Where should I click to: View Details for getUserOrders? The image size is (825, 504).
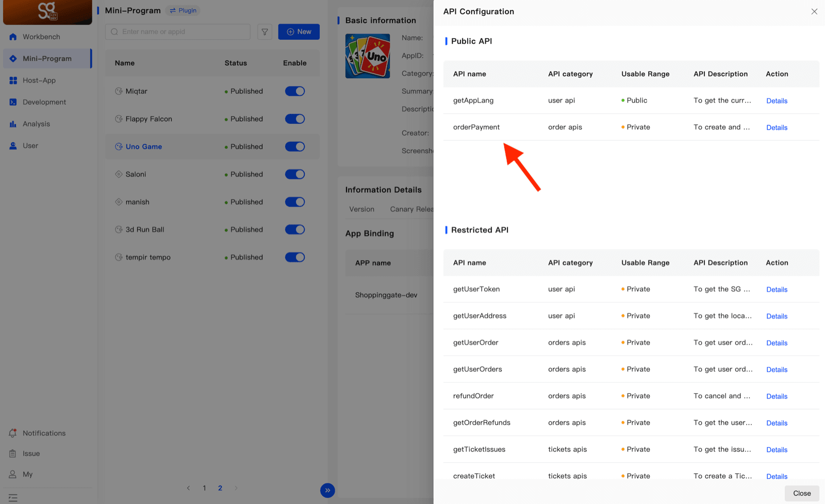pyautogui.click(x=777, y=369)
